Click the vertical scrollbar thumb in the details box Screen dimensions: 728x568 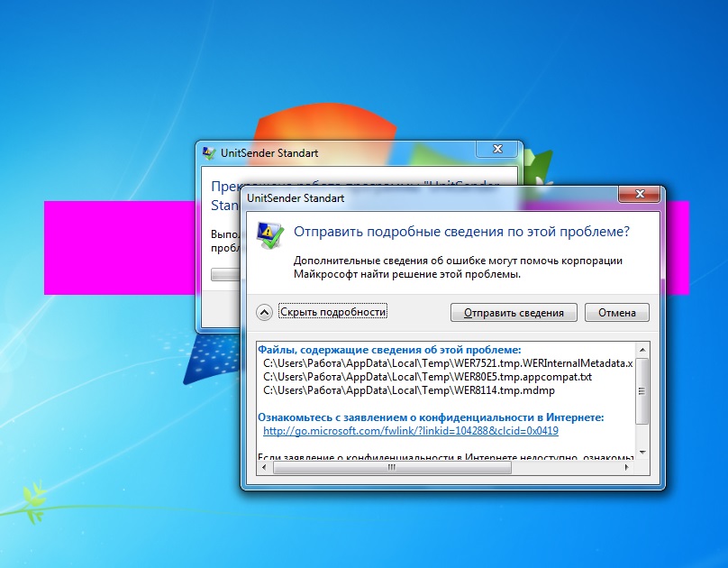[x=642, y=390]
